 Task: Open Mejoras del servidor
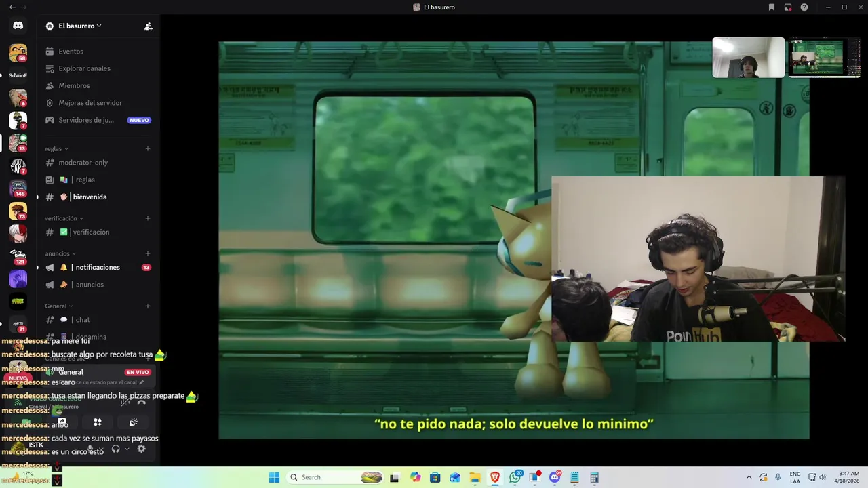tap(98, 103)
